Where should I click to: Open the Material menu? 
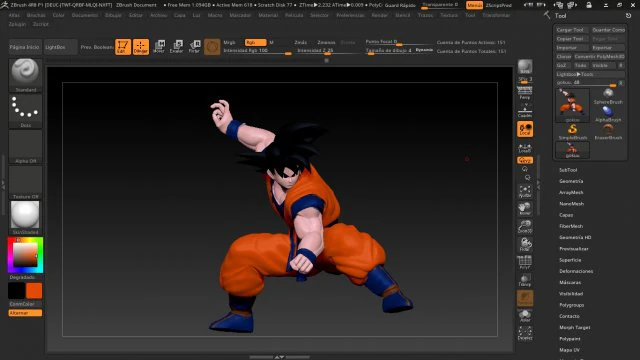268,15
